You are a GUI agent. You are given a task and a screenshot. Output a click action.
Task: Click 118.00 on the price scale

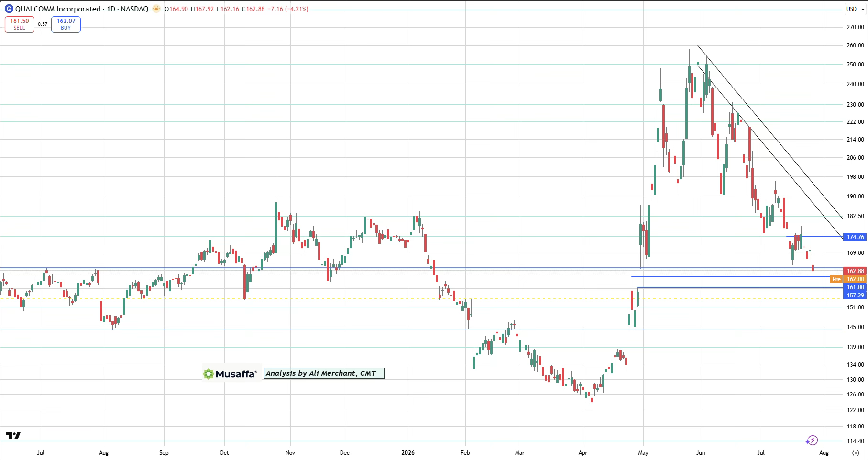(x=856, y=427)
